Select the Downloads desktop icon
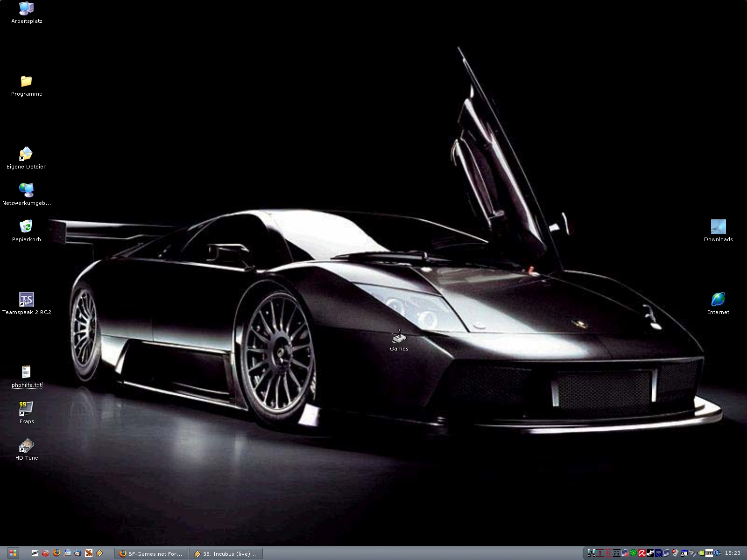Viewport: 747px width, 560px height. (719, 231)
